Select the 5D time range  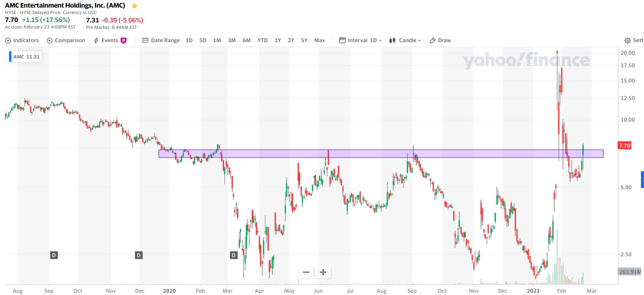coord(203,40)
